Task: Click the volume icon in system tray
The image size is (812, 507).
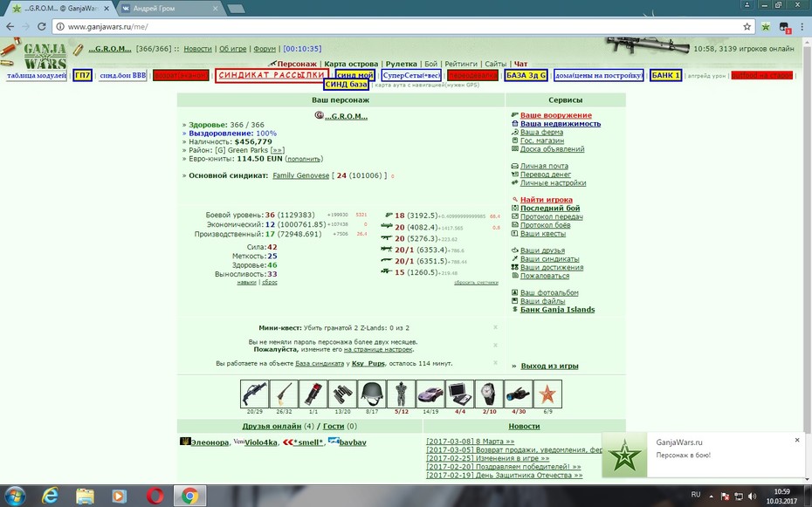Action: click(x=752, y=497)
